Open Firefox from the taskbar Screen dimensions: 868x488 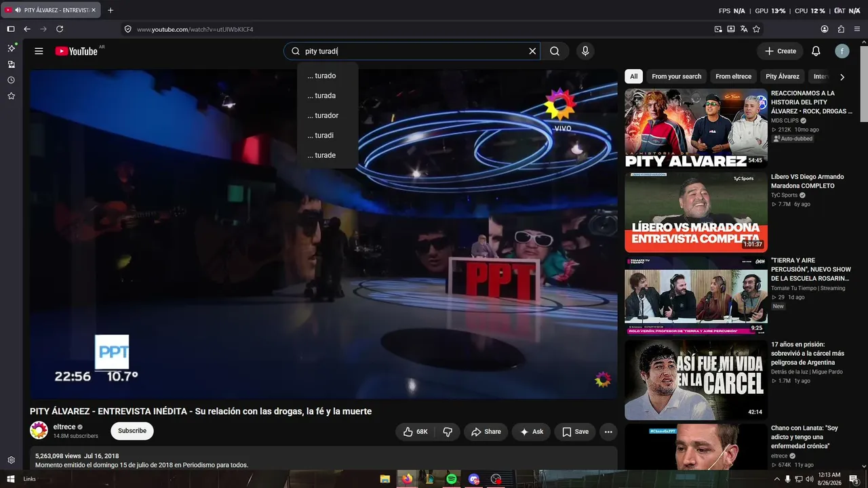(407, 479)
